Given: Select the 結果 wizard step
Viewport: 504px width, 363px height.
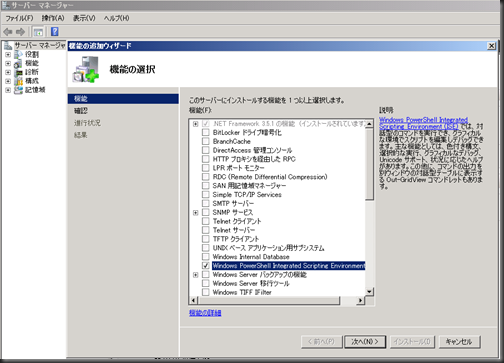Looking at the screenshot, I should [81, 135].
